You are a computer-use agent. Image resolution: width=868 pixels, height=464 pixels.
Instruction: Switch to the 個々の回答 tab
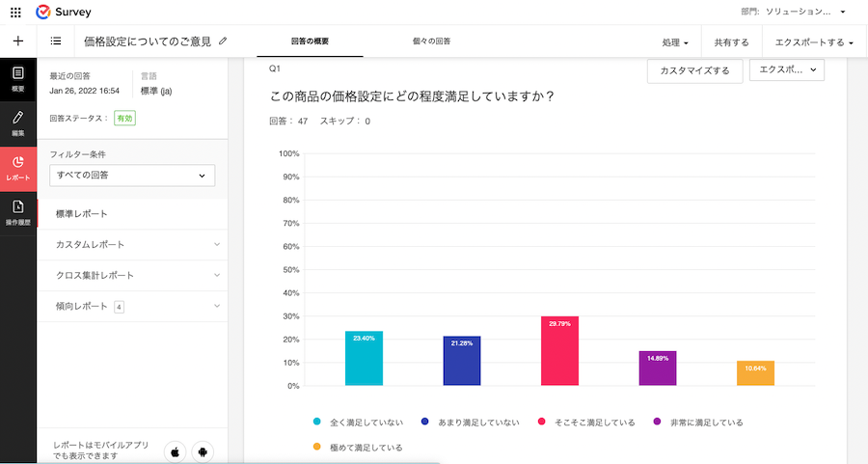[431, 42]
